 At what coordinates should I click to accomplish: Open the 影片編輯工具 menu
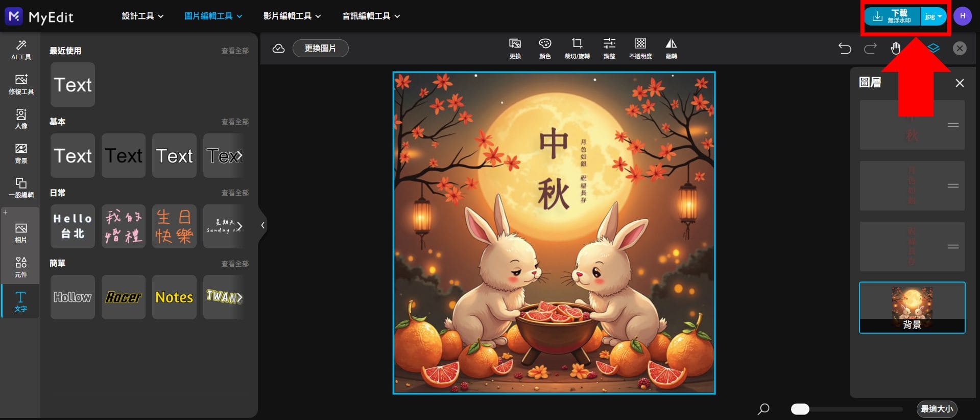pos(292,16)
